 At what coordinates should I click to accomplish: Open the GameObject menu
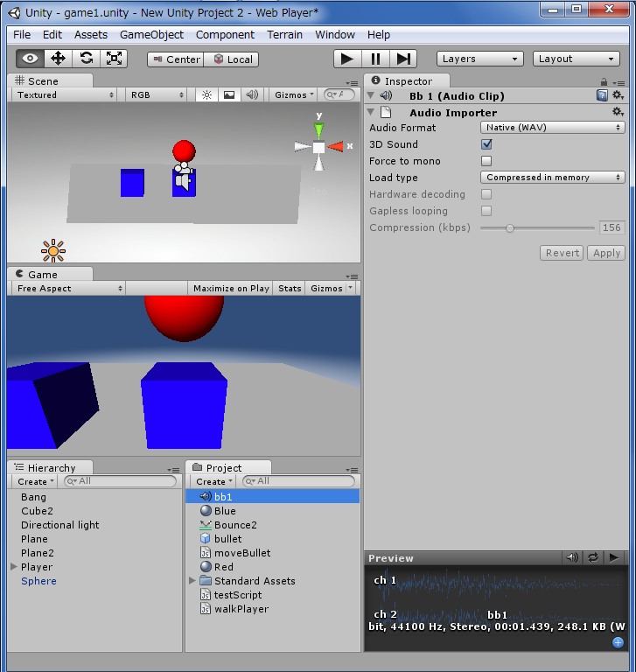point(151,35)
